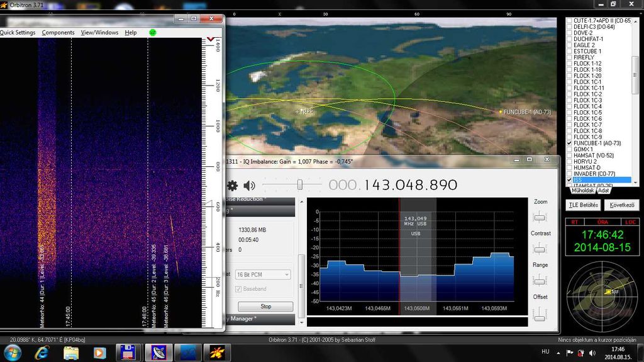Screen dimensions: 644x362
Task: Enable the HAMSAT (VO-52) checkbox
Action: coord(570,156)
